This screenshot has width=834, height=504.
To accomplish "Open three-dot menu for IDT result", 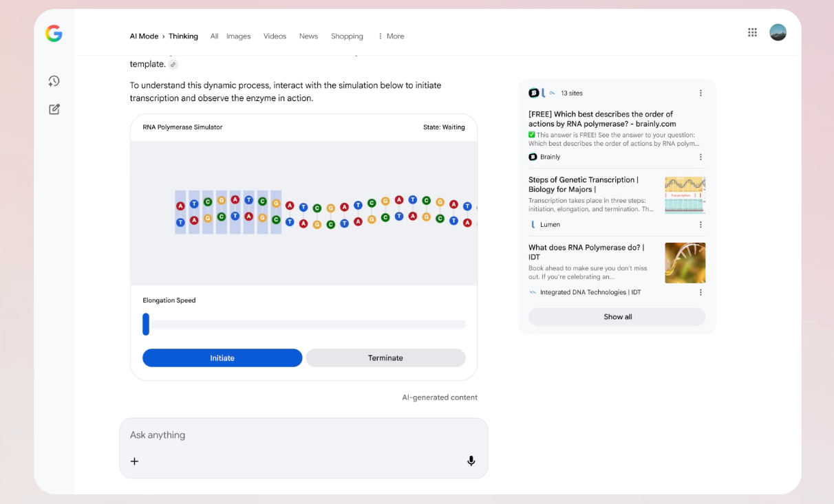I will (701, 292).
